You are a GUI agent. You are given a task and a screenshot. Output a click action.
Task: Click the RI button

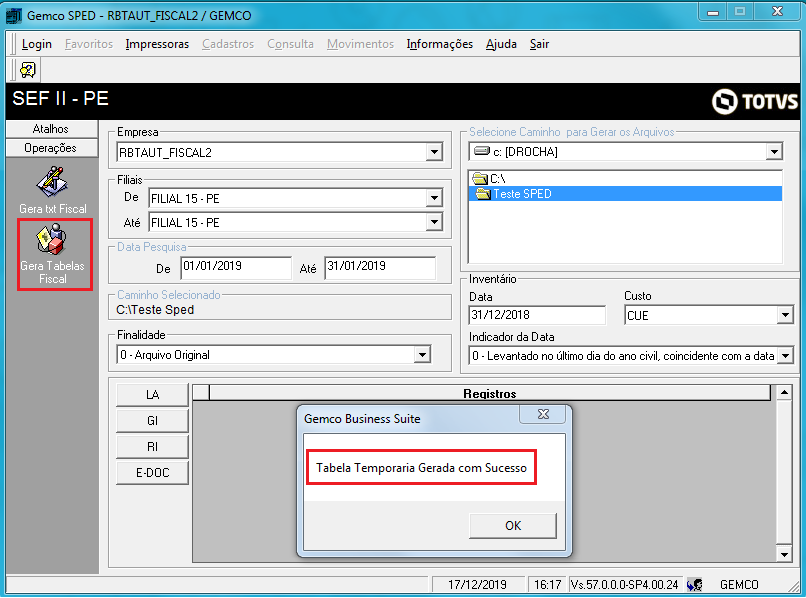tap(152, 446)
